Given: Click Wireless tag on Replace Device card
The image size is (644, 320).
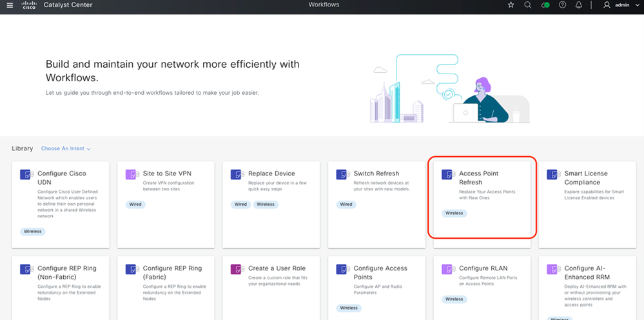Looking at the screenshot, I should (x=266, y=204).
